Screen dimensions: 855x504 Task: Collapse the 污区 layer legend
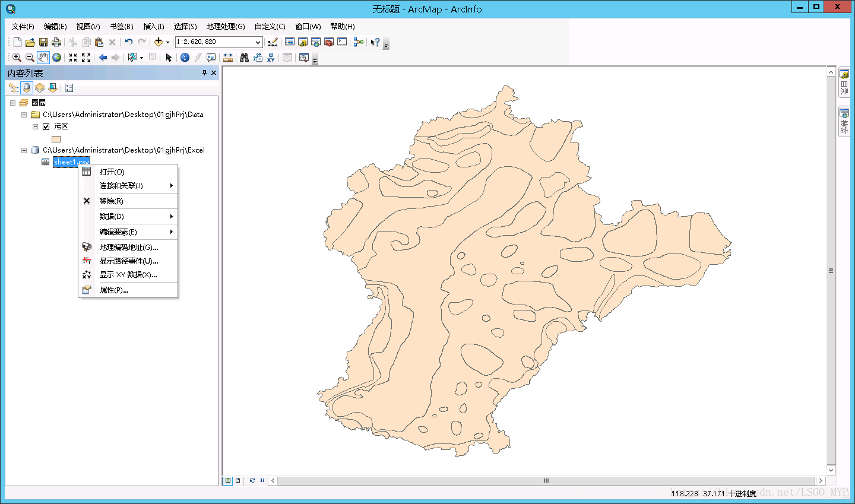35,126
